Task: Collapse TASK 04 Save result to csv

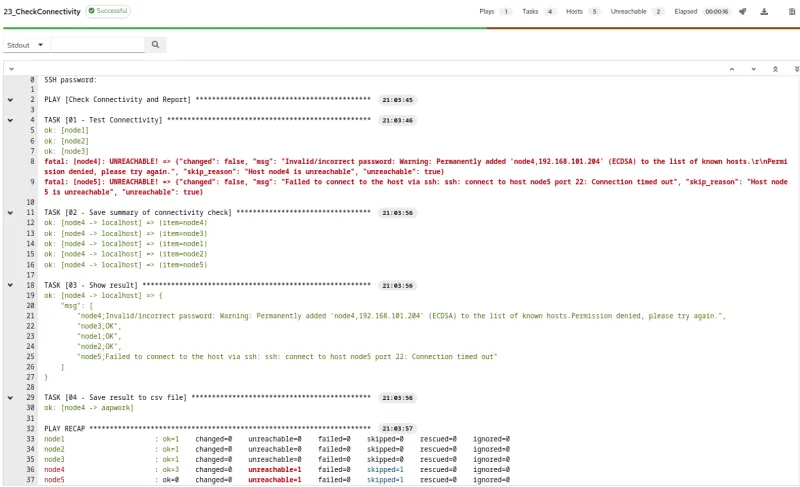Action: point(10,397)
